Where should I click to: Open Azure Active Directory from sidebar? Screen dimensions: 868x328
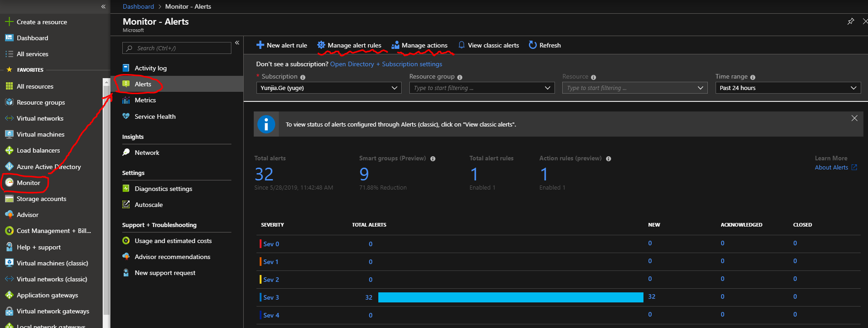coord(48,167)
